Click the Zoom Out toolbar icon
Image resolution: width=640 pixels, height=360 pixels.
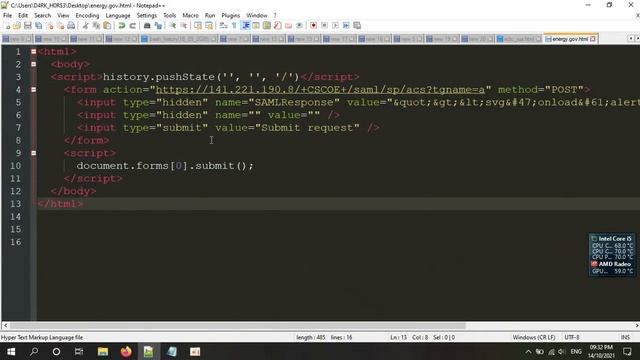click(x=184, y=26)
